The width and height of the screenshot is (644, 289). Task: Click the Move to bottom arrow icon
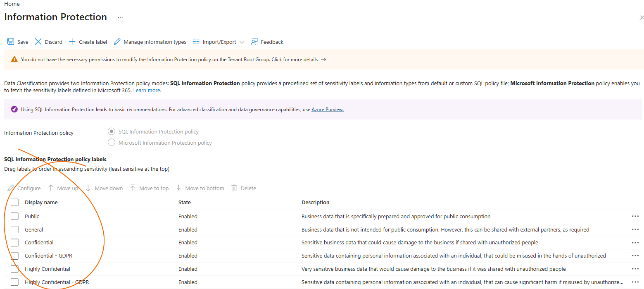coord(178,188)
